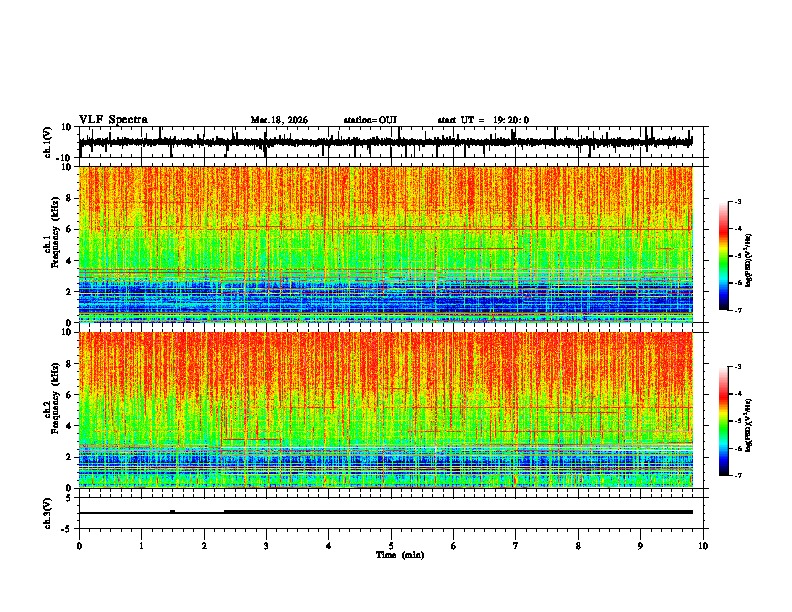Click time axis tick label '2'

pos(204,546)
